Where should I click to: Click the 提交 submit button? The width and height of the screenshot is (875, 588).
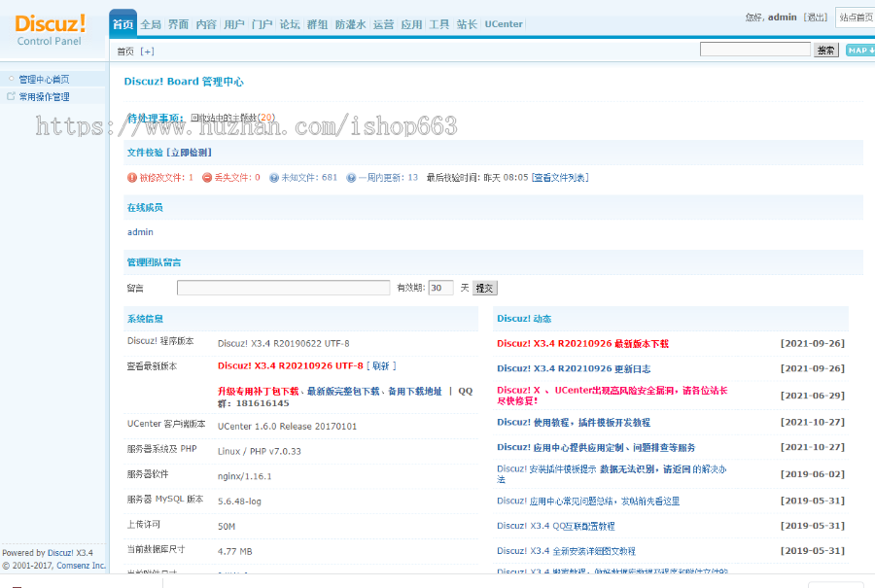pyautogui.click(x=484, y=288)
